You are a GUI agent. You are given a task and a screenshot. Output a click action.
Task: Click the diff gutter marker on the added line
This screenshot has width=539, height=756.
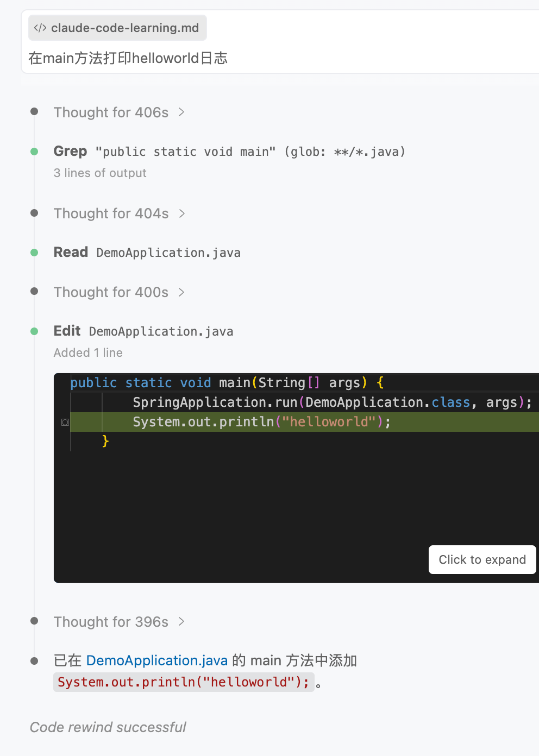[x=65, y=422]
